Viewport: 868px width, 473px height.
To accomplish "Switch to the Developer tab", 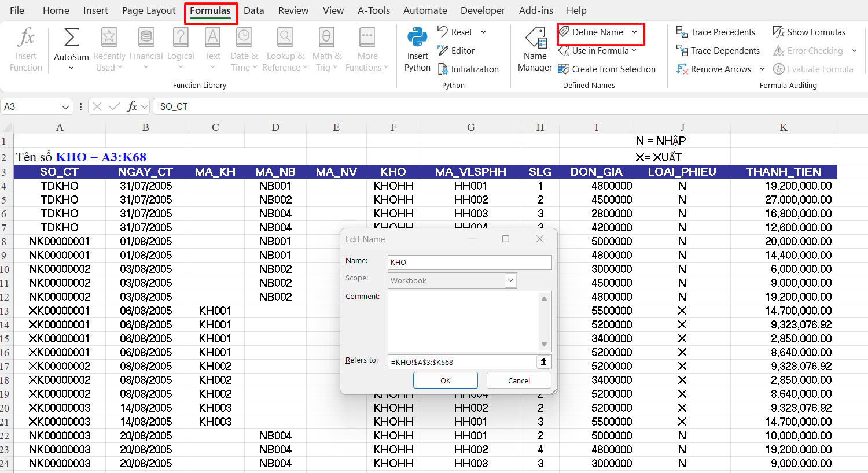I will [483, 10].
